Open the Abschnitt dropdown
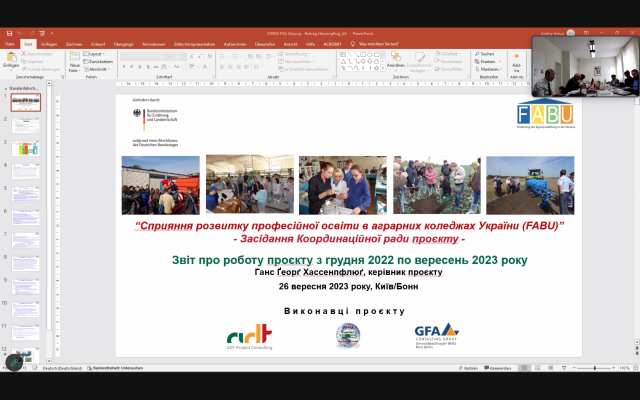640x400 pixels. tap(97, 69)
